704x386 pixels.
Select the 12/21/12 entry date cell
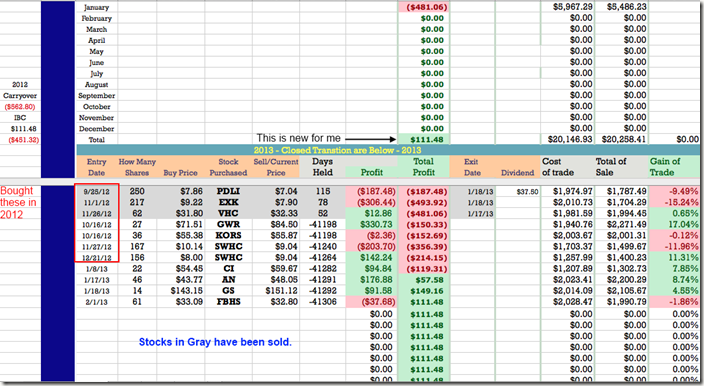click(x=97, y=258)
